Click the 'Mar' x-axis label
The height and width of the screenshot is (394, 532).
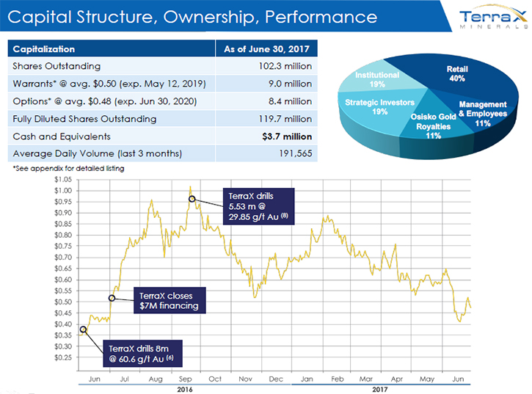[x=365, y=379]
